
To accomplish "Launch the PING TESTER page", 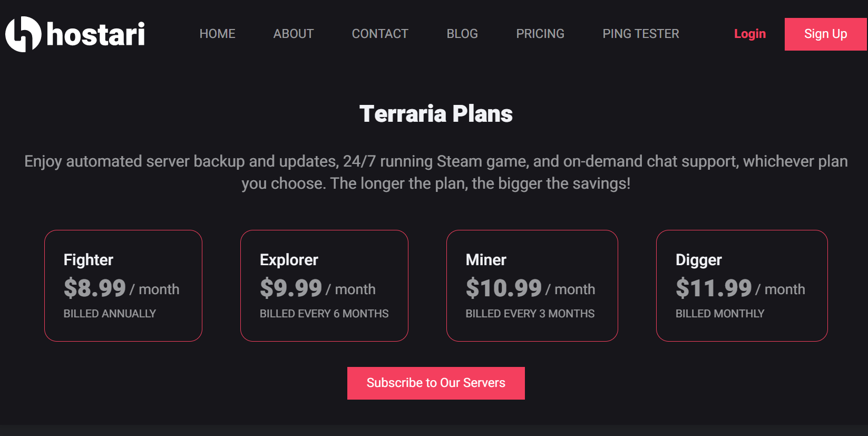I will [x=641, y=34].
